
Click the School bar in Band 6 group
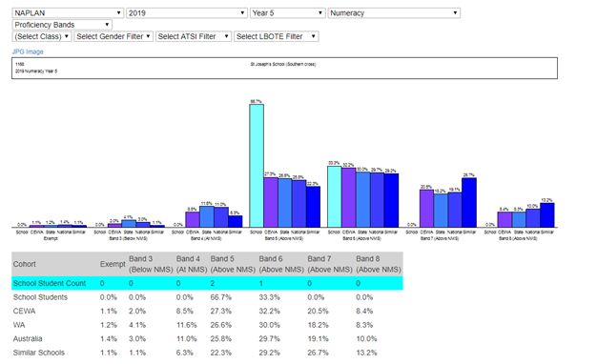(x=335, y=196)
